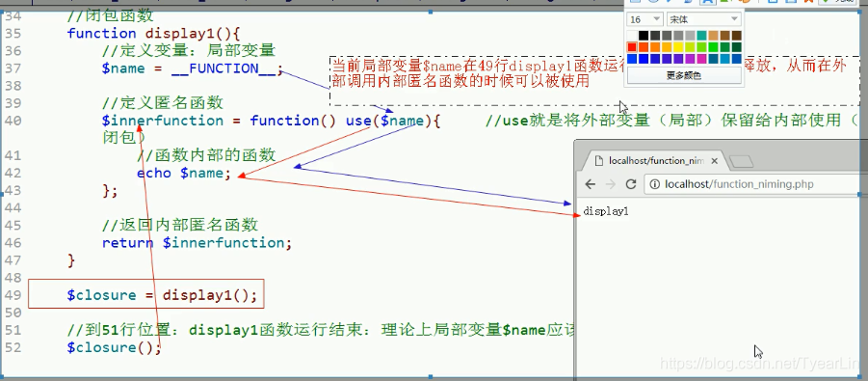This screenshot has width=868, height=381.
Task: Open the 宋体 font family dropdown
Action: point(704,19)
